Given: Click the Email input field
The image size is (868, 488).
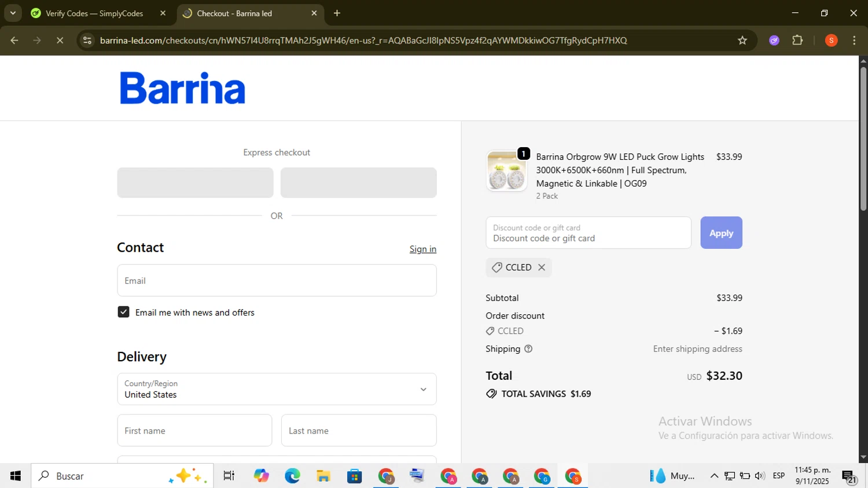Looking at the screenshot, I should click(x=277, y=281).
